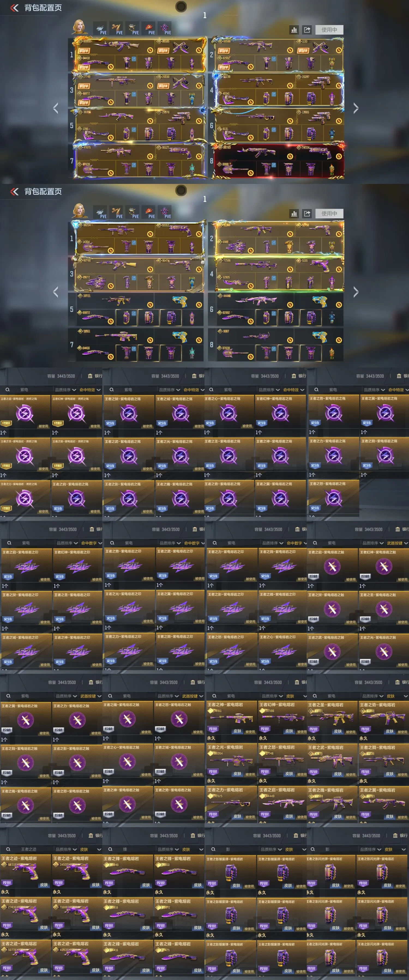Select red-framed loadout slot 8
The image size is (409, 980).
coord(278,161)
